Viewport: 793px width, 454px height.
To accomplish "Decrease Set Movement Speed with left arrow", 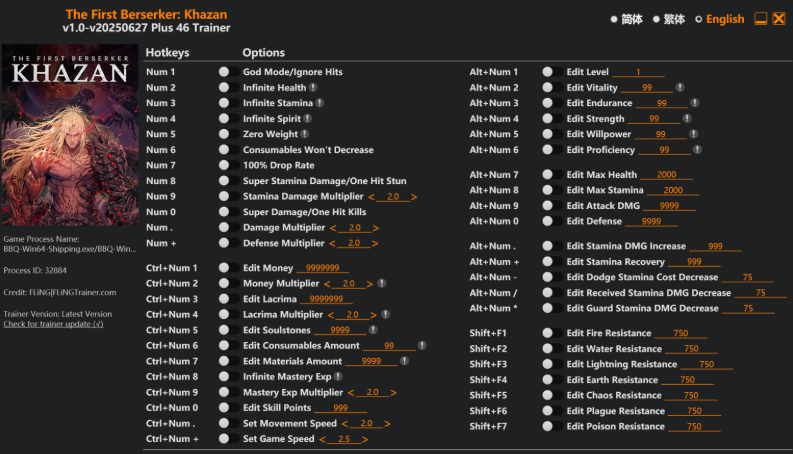I will coord(345,424).
